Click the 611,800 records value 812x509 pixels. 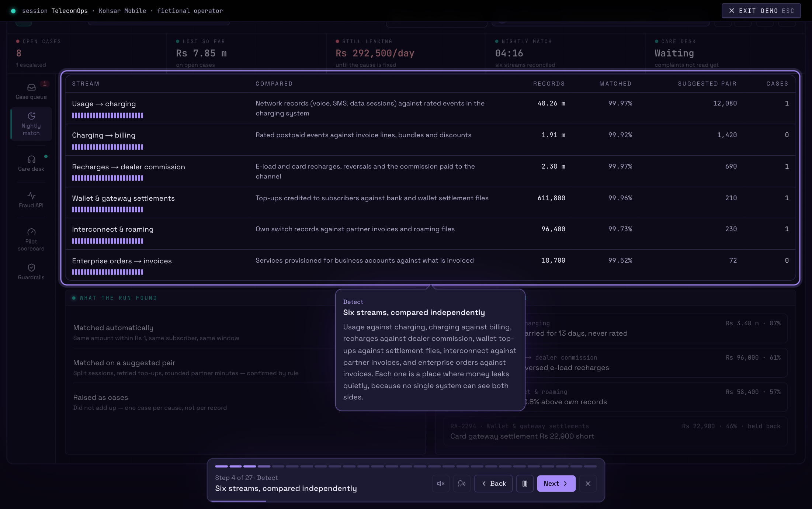pos(551,198)
